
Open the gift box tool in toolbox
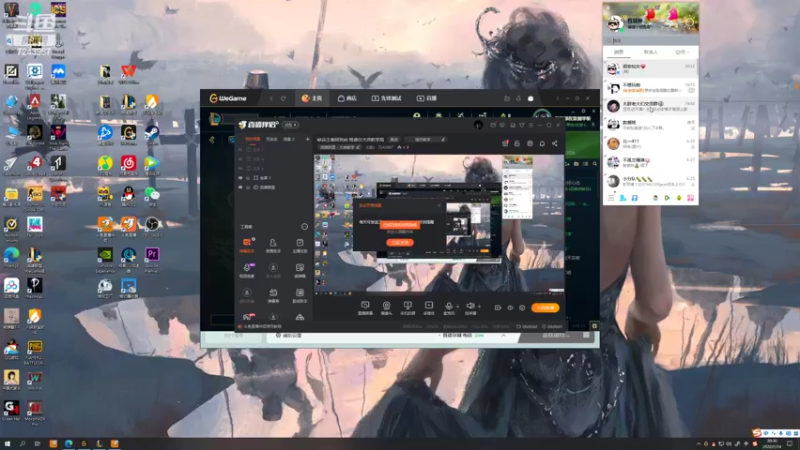coord(273,295)
